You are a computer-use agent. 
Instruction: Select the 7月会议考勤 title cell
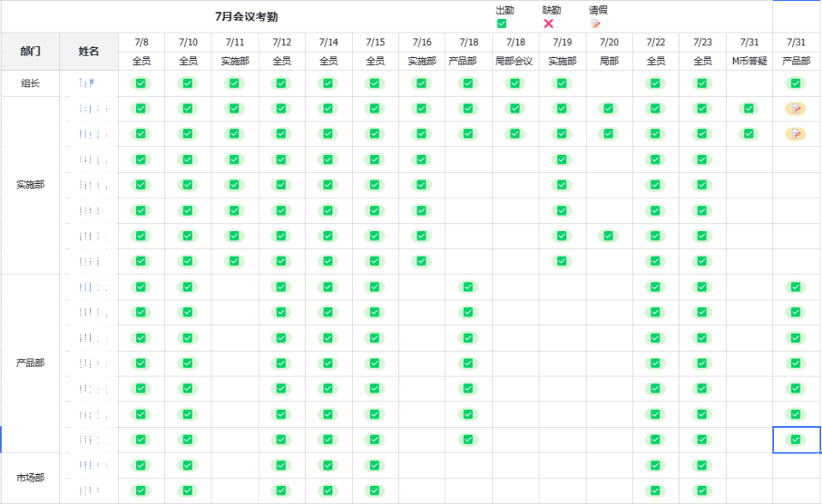click(x=247, y=17)
